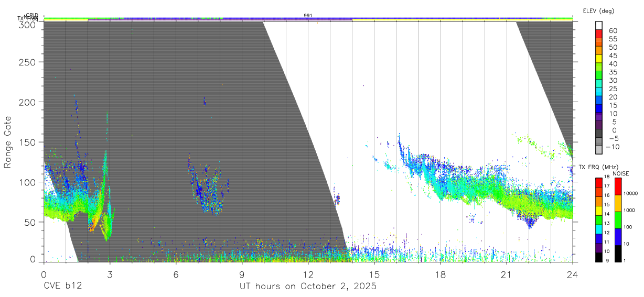Viewport: 644px width, 297px height.
Task: Click the green swatch in the NOISE color bar
Action: [618, 220]
